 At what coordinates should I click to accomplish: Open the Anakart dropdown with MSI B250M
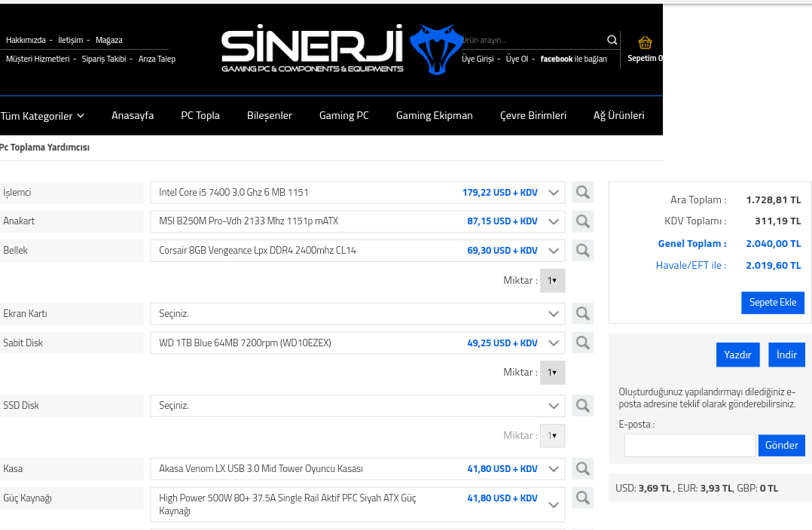(357, 221)
